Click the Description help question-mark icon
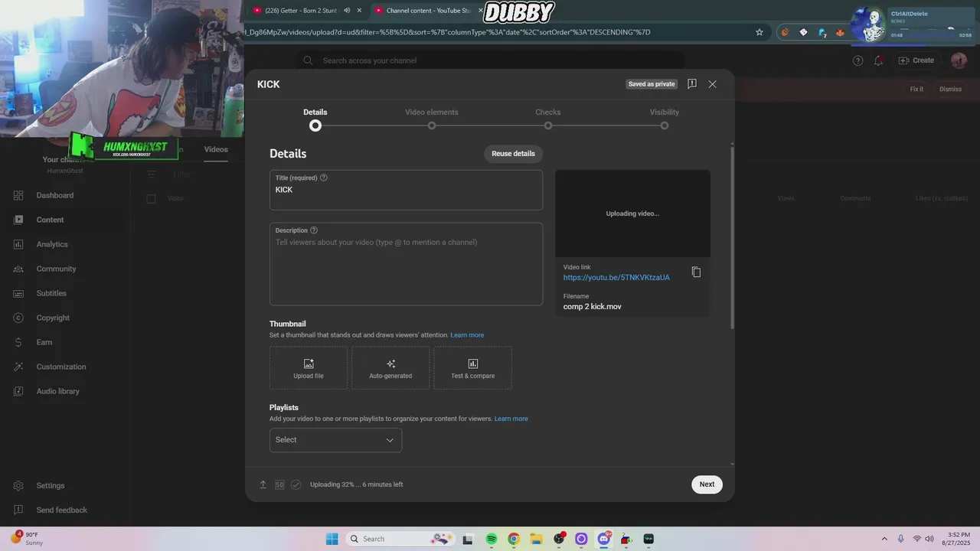 point(314,230)
